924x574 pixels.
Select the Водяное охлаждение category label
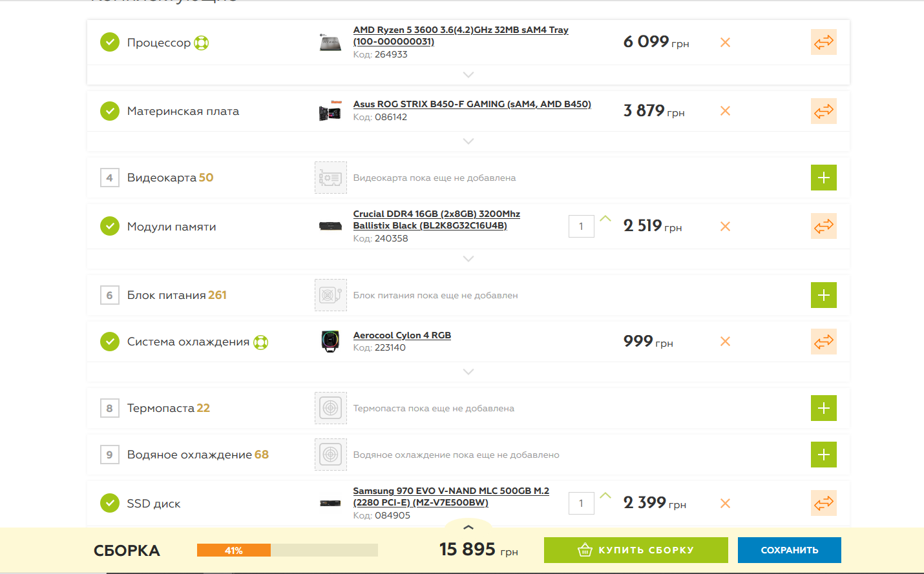[189, 455]
